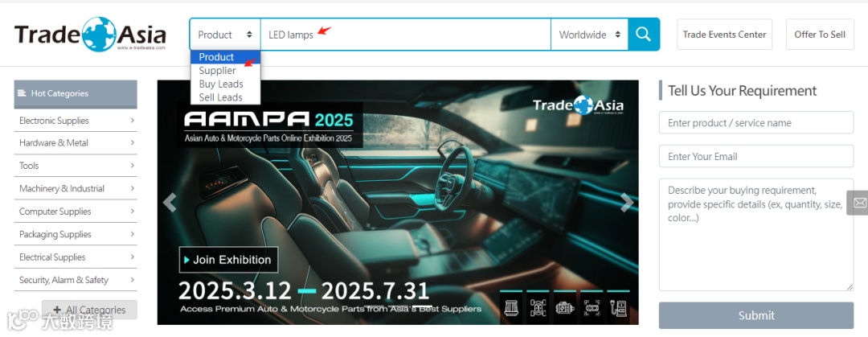Pick Sell Leads from dropdown list
This screenshot has width=868, height=337.
click(x=225, y=97)
